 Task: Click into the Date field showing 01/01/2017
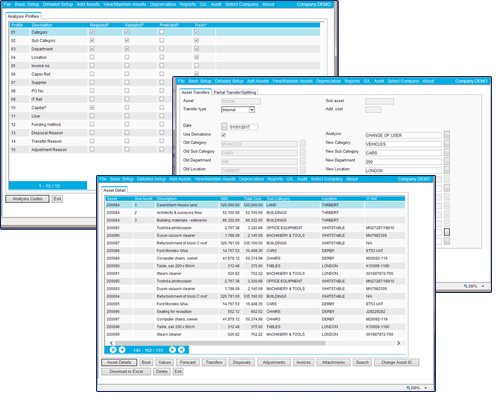pos(244,127)
